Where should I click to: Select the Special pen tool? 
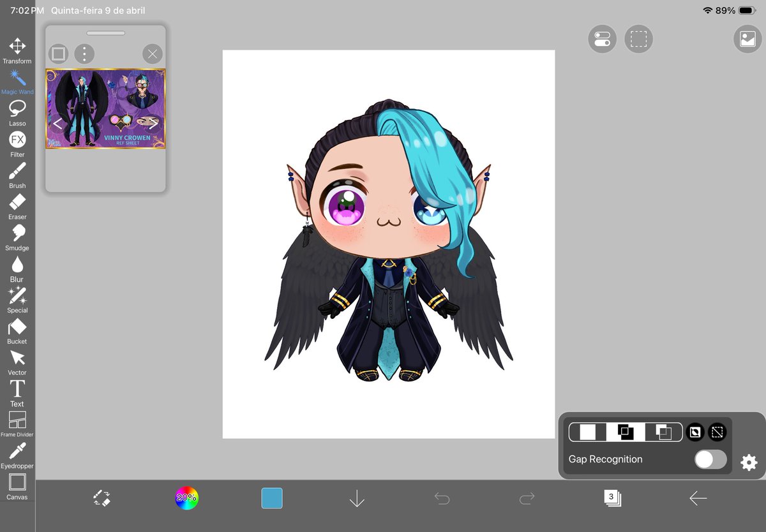click(x=17, y=300)
